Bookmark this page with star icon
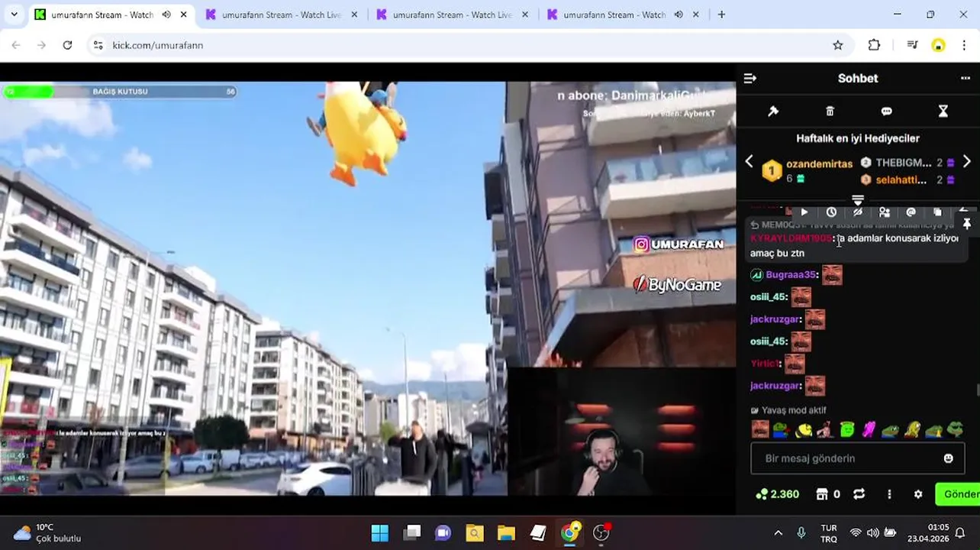This screenshot has height=550, width=980. click(837, 45)
